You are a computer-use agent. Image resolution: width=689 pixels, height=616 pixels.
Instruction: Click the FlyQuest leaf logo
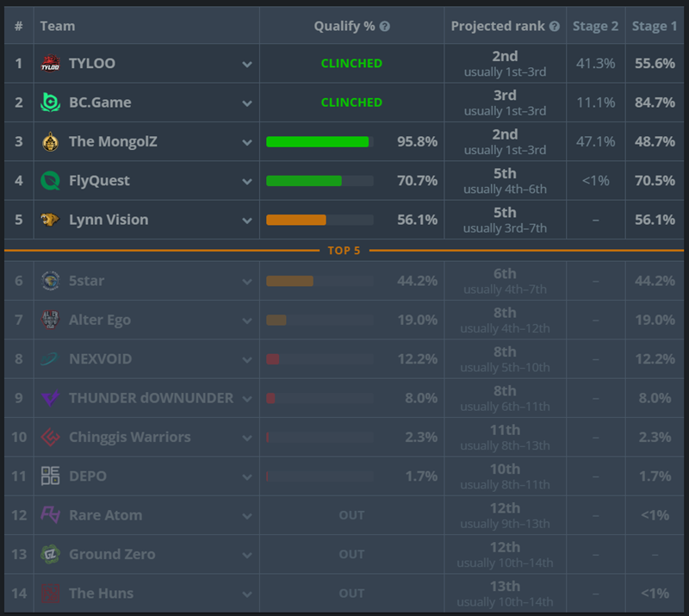(x=50, y=181)
